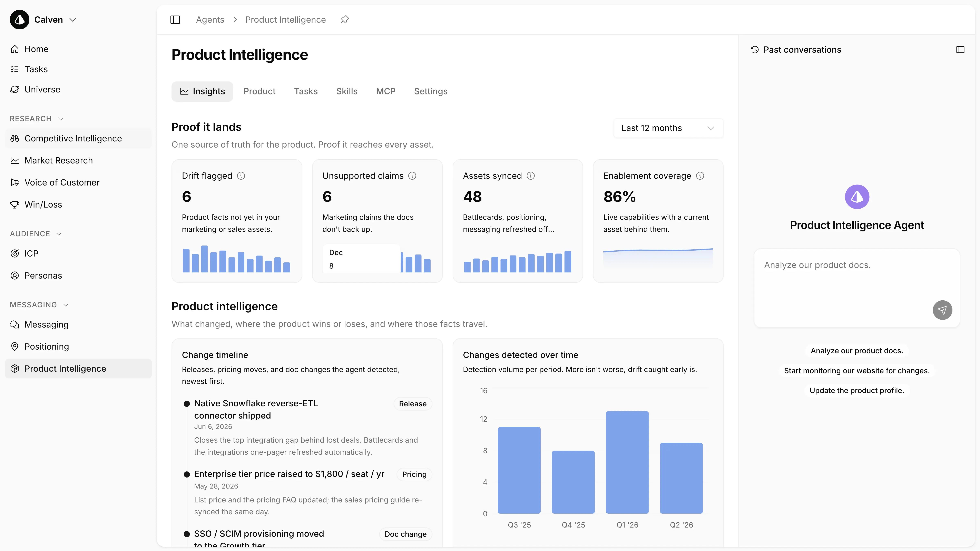
Task: Choose Update the product profile suggestion
Action: 857,391
